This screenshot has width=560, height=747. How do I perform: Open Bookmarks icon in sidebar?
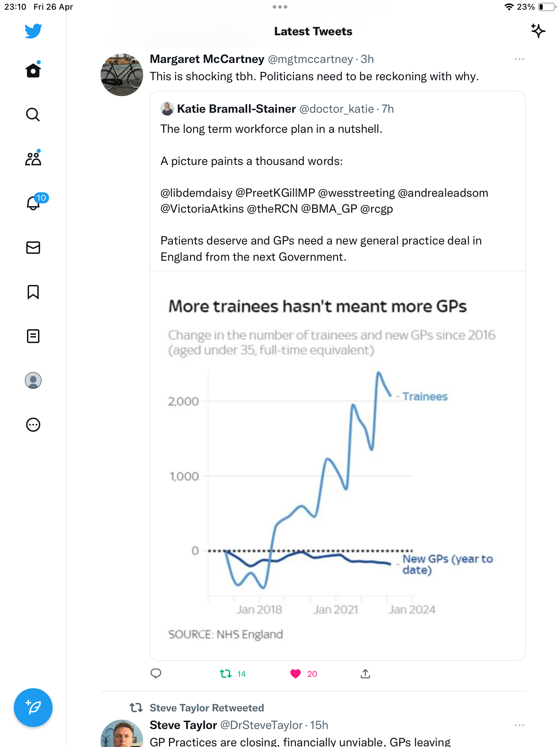pyautogui.click(x=33, y=292)
